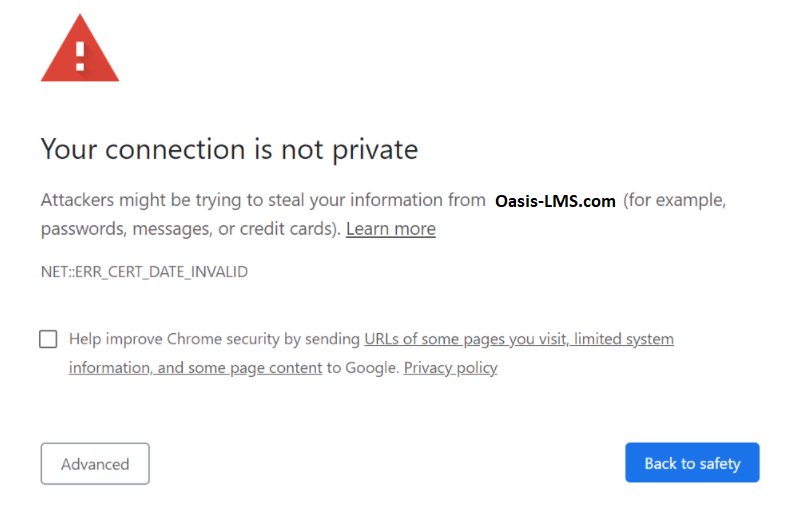Viewport: 788px width, 518px height.
Task: Click the Oasis-LMS.com domain name
Action: click(x=555, y=201)
